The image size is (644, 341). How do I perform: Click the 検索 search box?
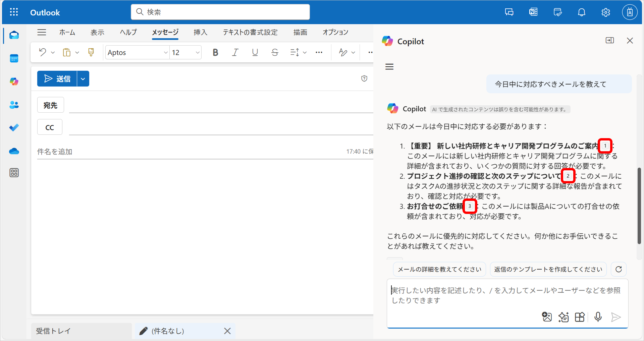220,12
